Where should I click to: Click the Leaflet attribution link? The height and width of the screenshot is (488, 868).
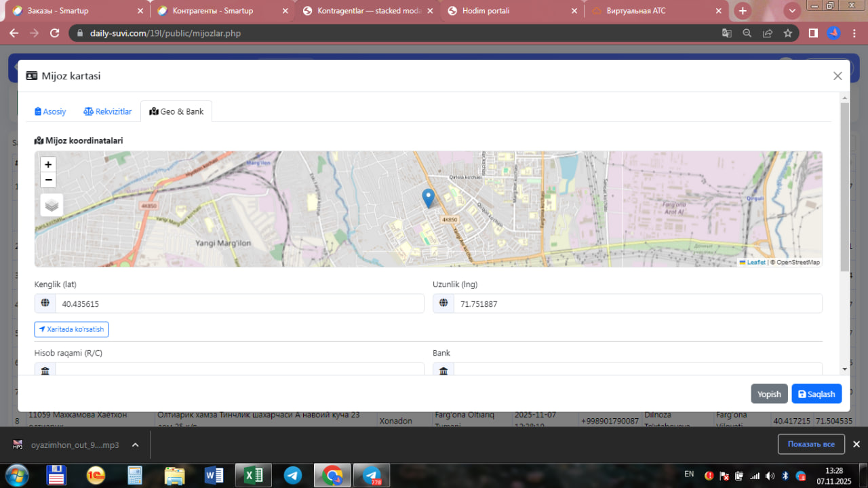pyautogui.click(x=755, y=262)
